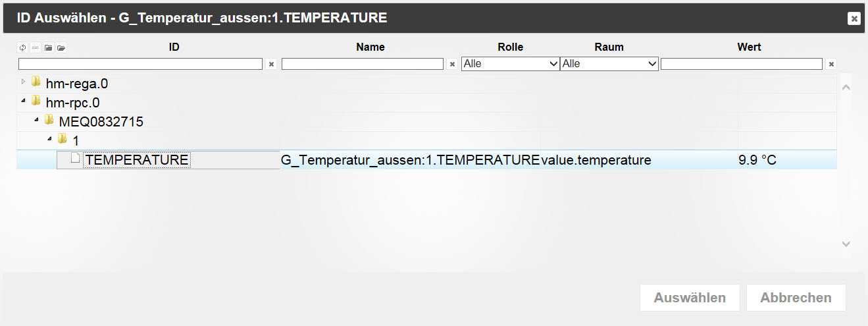The height and width of the screenshot is (326, 868).
Task: Open the Rolle filter dropdown
Action: 511,64
